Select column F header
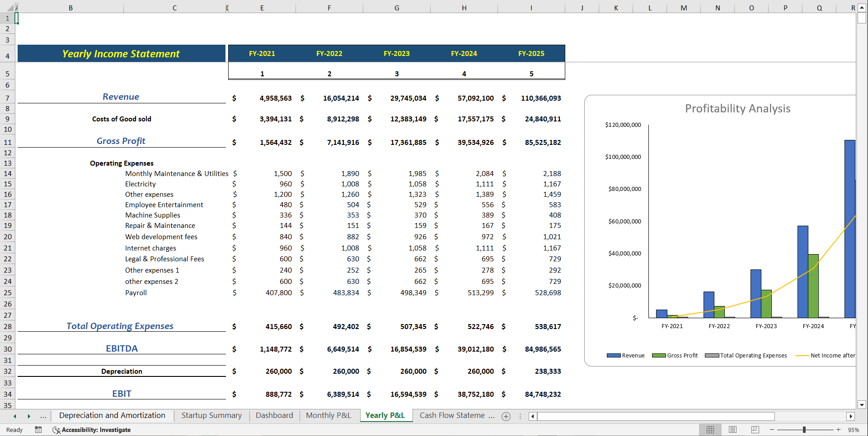This screenshot has height=436, width=868. 329,7
